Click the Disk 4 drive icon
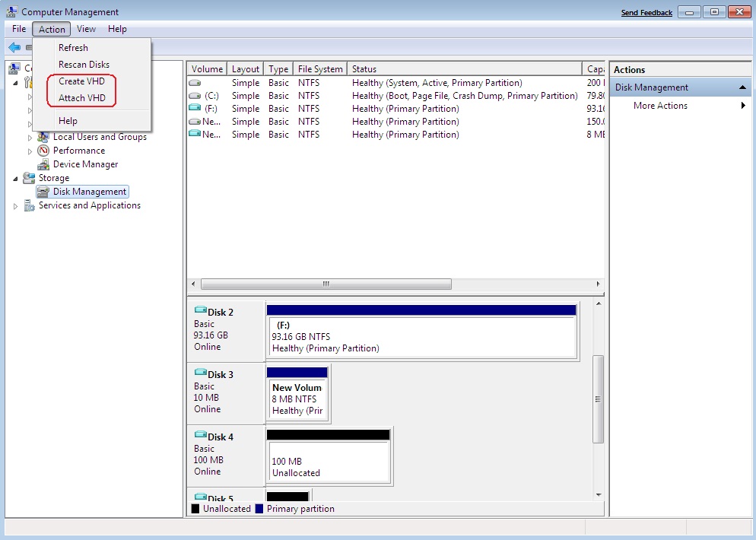The image size is (756, 540). pos(201,434)
